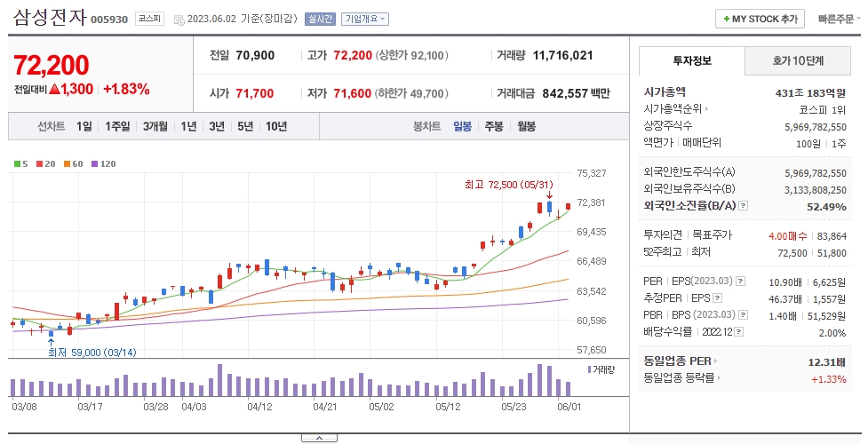Click the 06/01 date on the chart axis
868x444 pixels.
pos(569,407)
